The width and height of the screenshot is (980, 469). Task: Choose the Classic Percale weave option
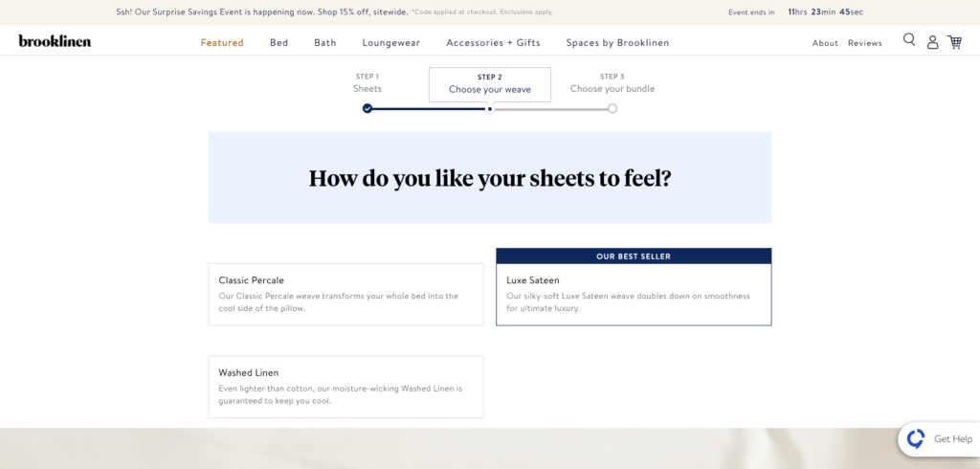click(x=345, y=295)
